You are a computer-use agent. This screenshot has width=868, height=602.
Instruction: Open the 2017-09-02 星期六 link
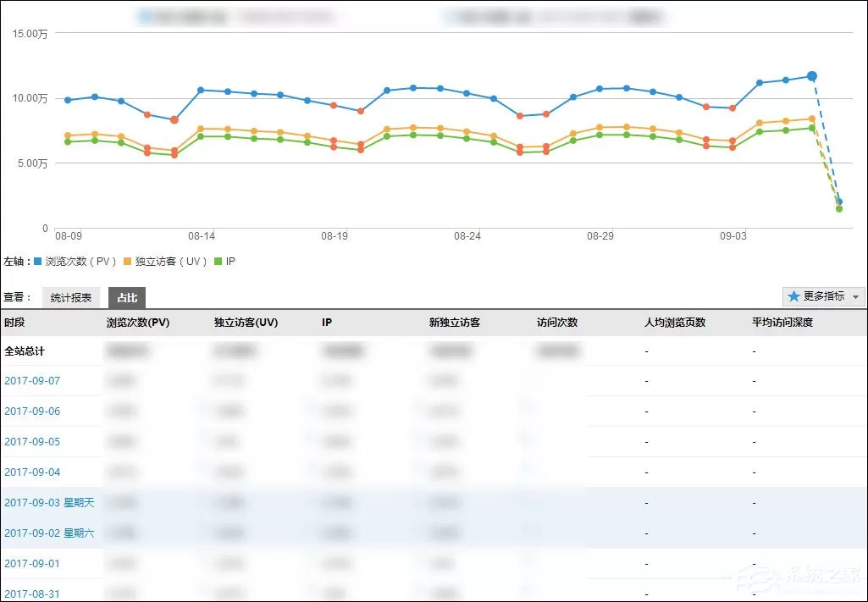click(x=49, y=533)
